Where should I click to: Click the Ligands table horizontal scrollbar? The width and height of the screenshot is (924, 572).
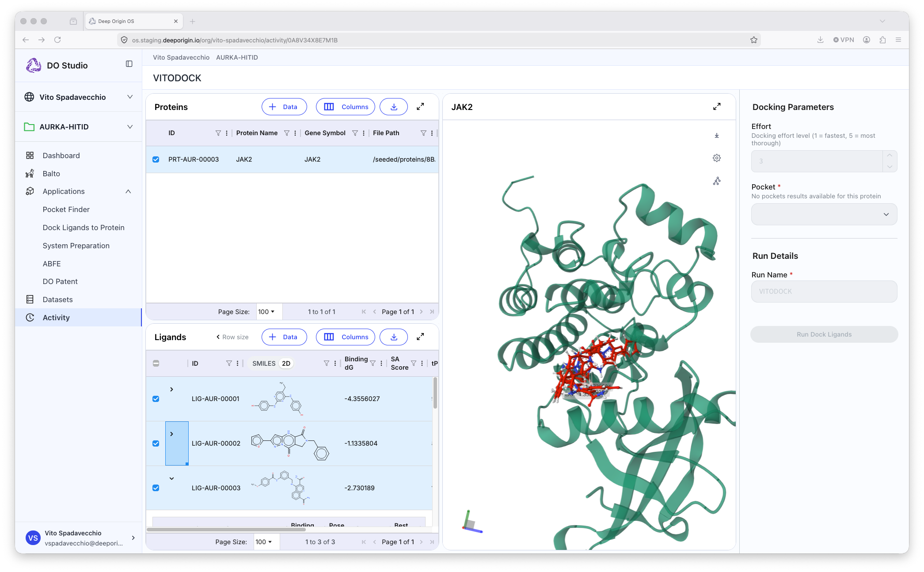coord(226,529)
